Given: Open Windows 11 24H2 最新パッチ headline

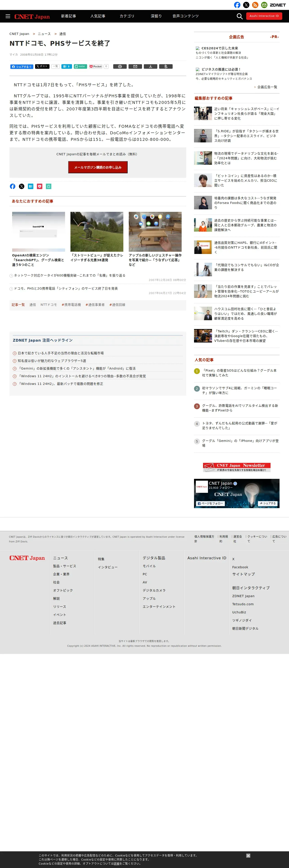Looking at the screenshot, I should [60, 384].
